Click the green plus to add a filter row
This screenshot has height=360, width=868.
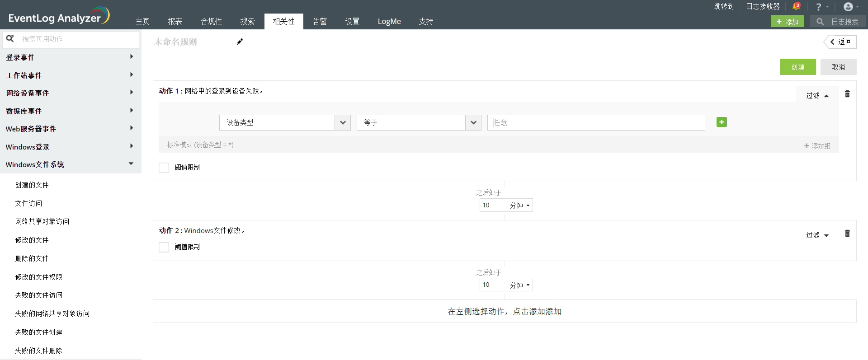[x=722, y=122]
